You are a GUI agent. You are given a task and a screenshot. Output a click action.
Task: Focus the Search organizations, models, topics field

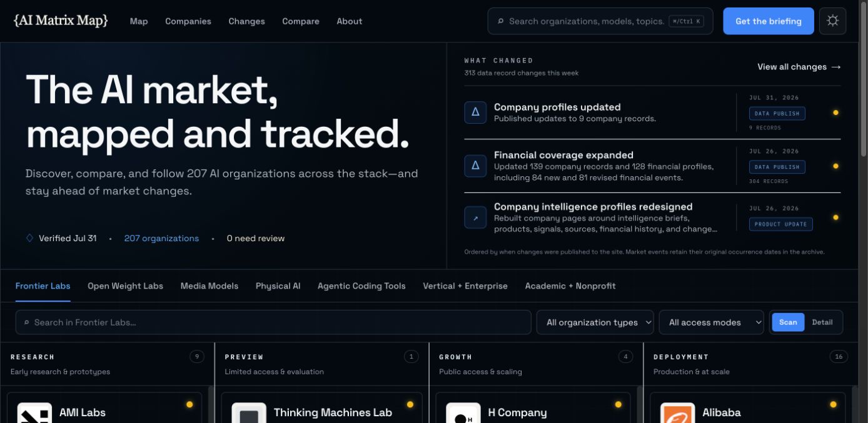[600, 21]
